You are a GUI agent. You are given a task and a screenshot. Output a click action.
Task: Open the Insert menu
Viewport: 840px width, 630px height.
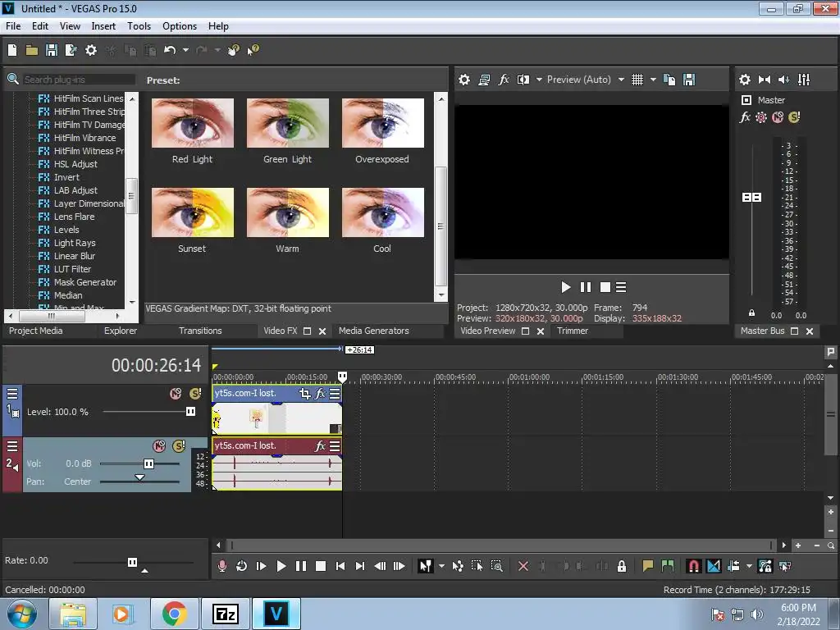tap(103, 26)
